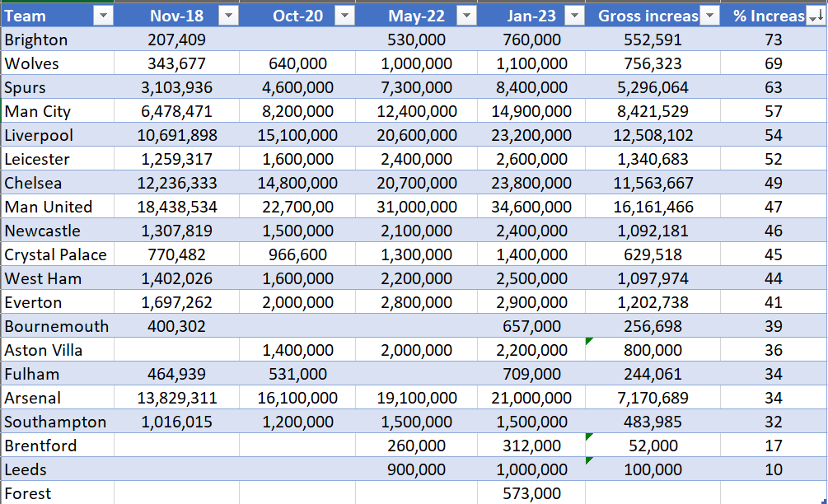Select the Brighton team cell
The image size is (828, 504).
pyautogui.click(x=58, y=40)
